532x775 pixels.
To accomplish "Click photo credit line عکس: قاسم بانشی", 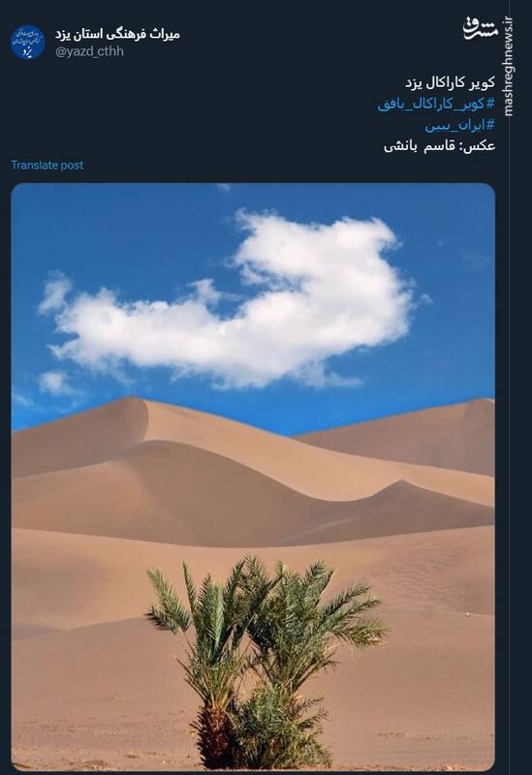I will click(440, 146).
